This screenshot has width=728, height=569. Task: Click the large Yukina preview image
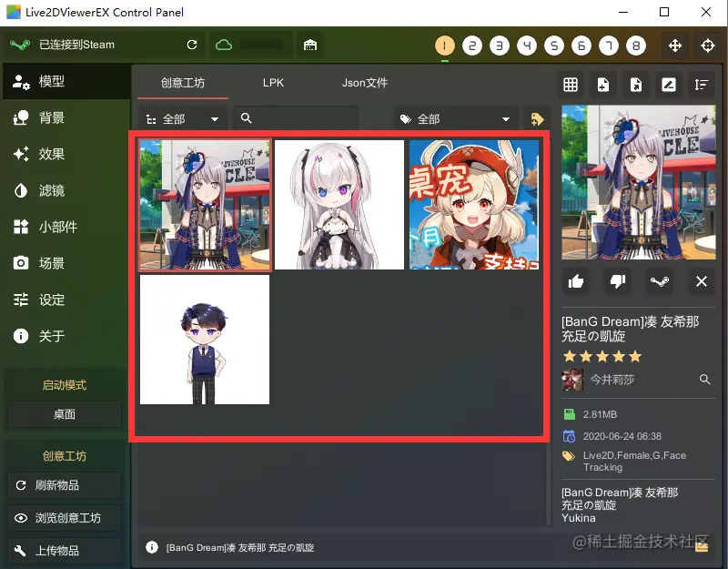coord(639,182)
